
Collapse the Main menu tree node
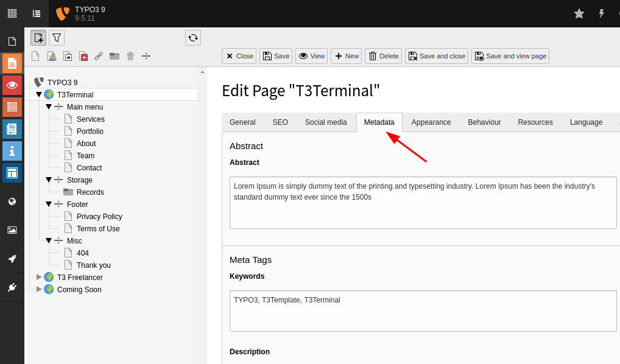[x=49, y=107]
